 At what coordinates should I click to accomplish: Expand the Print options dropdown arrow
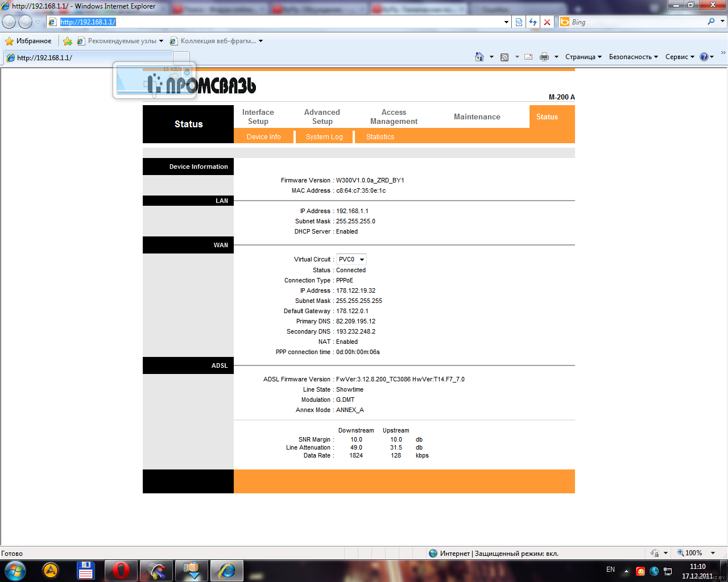coord(556,57)
